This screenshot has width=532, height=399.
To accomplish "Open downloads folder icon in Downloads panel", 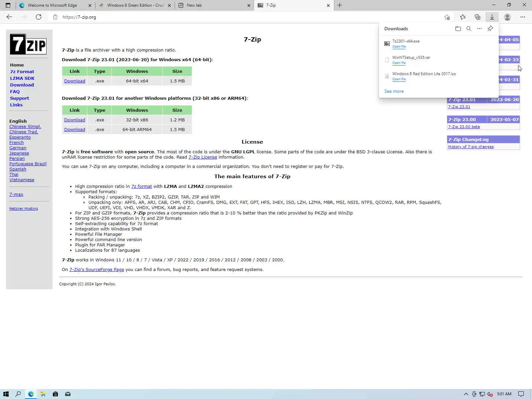I will 458,29.
